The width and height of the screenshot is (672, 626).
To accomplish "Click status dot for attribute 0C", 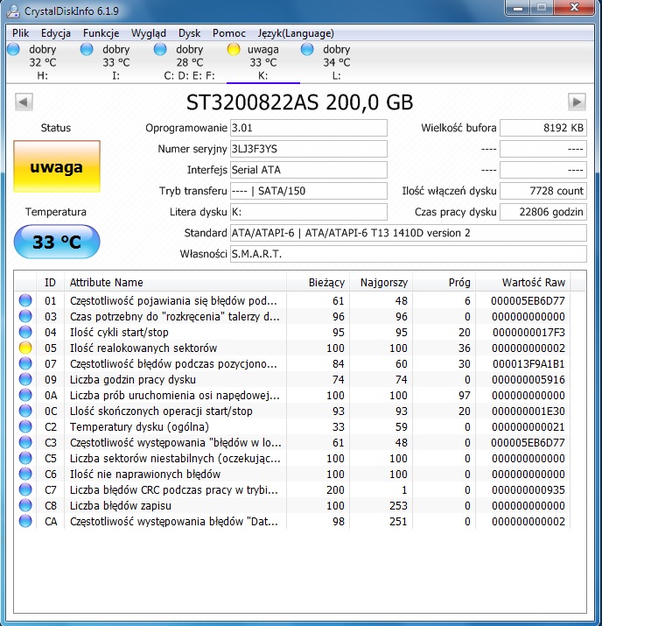I will [25, 411].
